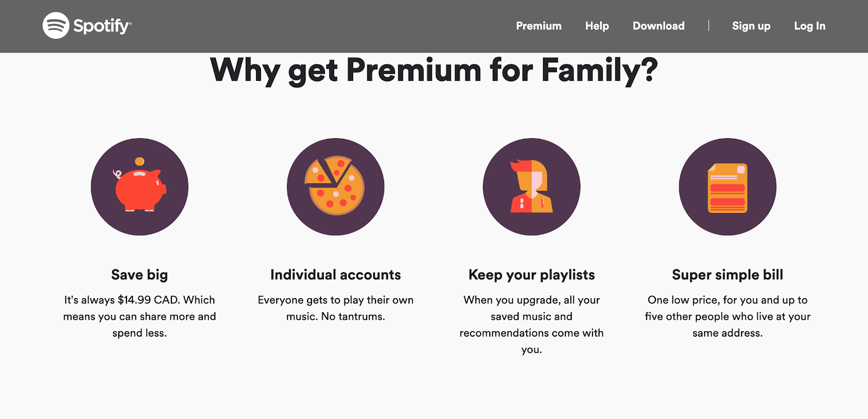Open the Premium menu item

pos(539,26)
